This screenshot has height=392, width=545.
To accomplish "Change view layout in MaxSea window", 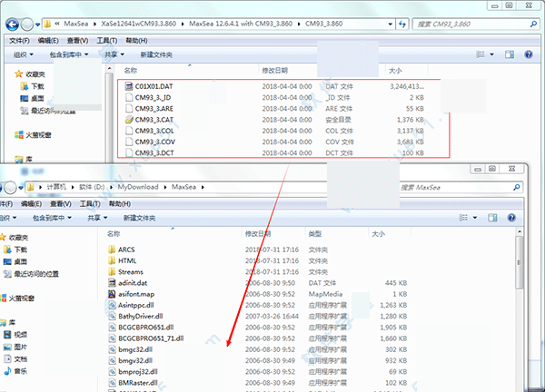I will point(463,218).
